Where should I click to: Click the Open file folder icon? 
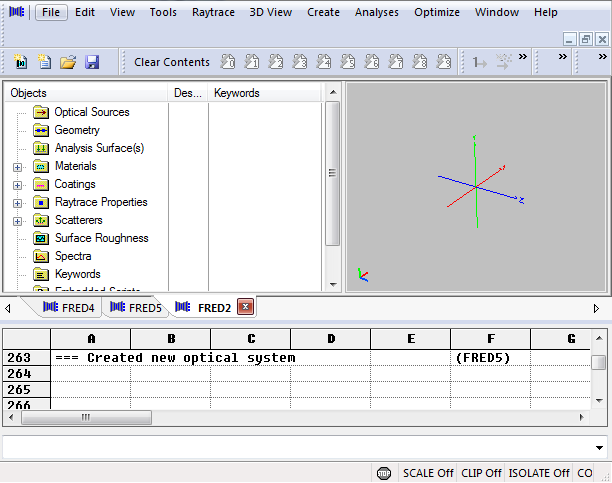coord(68,62)
